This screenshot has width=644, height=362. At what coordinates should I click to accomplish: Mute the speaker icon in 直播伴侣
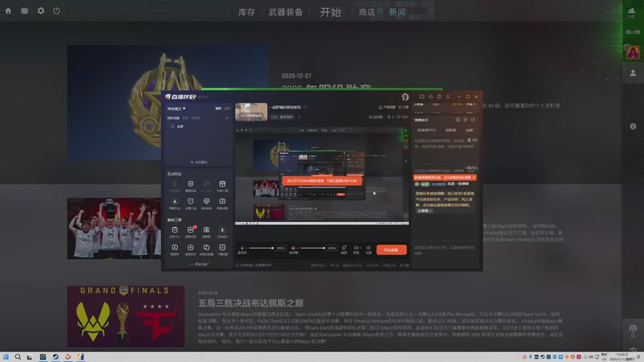click(x=293, y=249)
